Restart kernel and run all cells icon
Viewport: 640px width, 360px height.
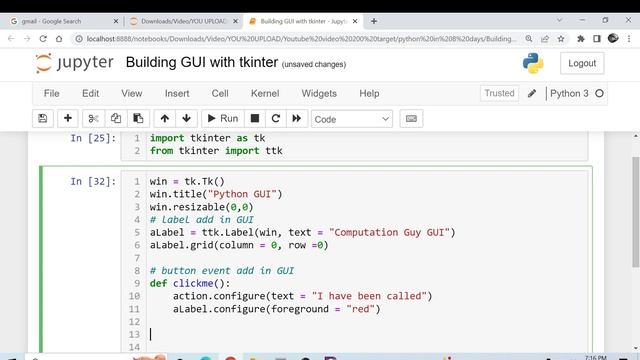pyautogui.click(x=297, y=119)
